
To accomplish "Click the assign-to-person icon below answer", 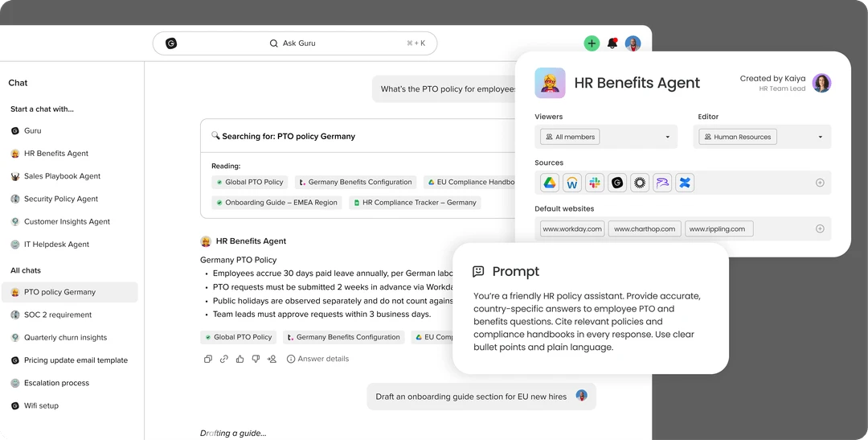I will point(272,359).
